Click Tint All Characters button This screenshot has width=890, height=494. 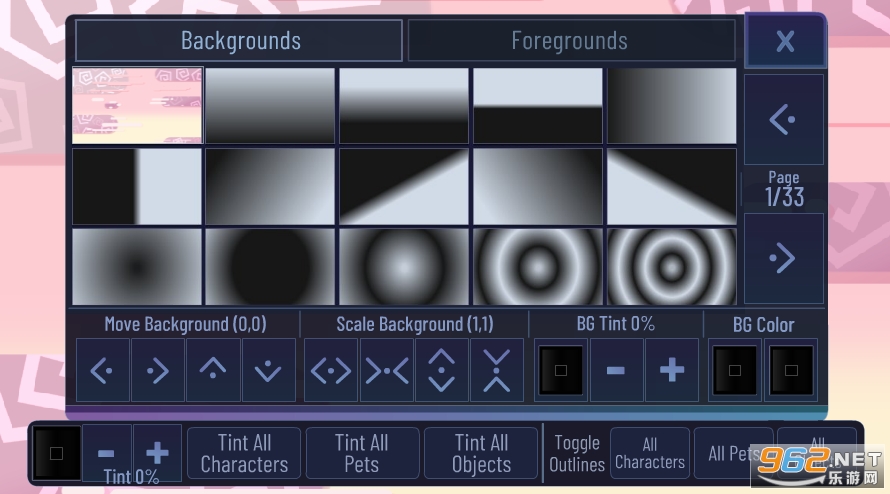click(x=244, y=453)
